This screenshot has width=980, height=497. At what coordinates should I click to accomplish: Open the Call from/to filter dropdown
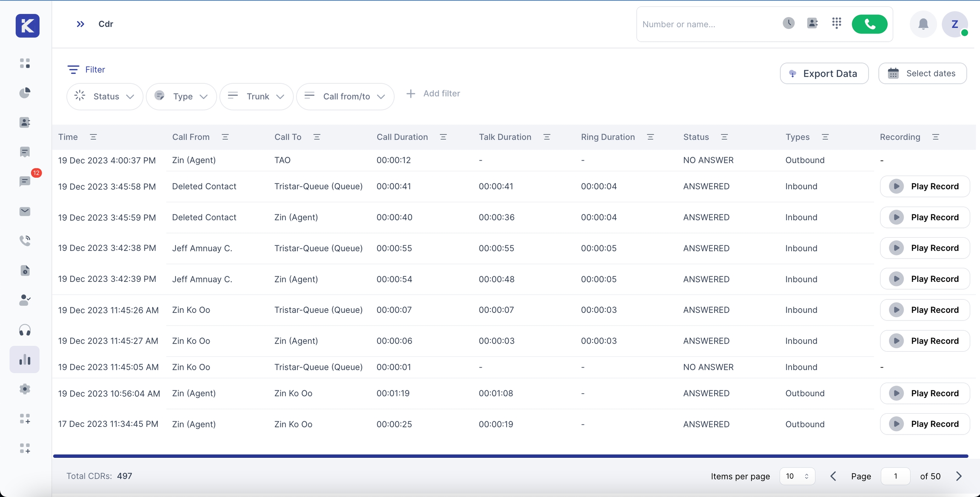(x=345, y=97)
